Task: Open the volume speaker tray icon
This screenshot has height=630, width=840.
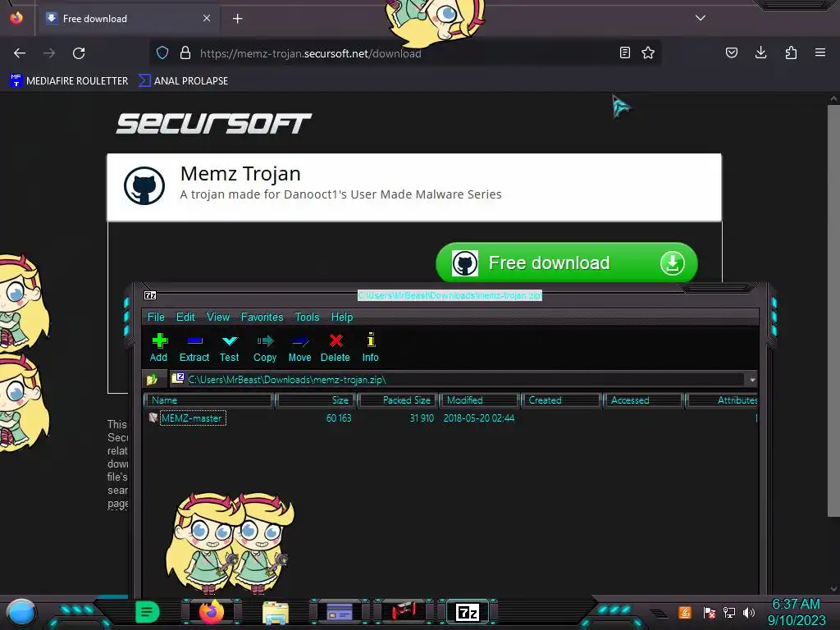Action: (x=749, y=612)
